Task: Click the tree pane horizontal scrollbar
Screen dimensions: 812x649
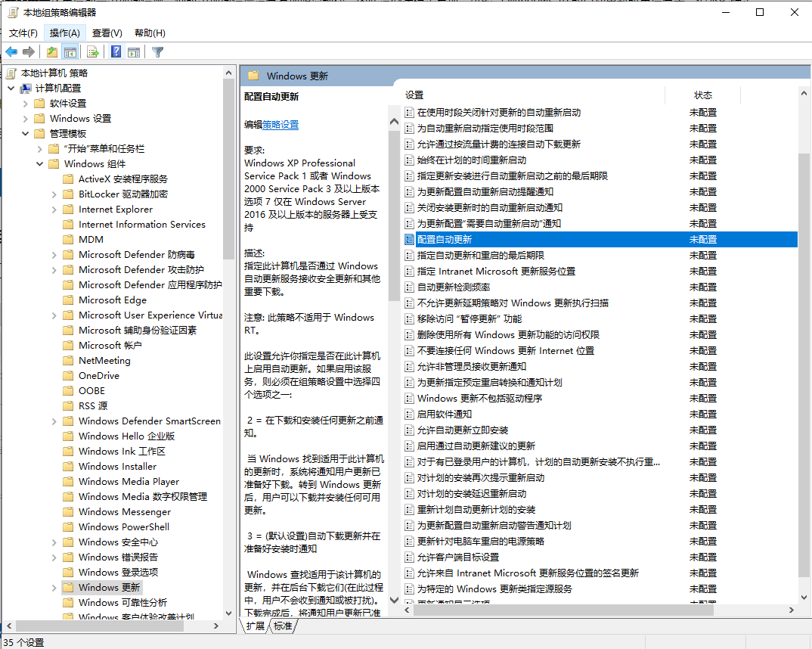Action: click(x=98, y=626)
